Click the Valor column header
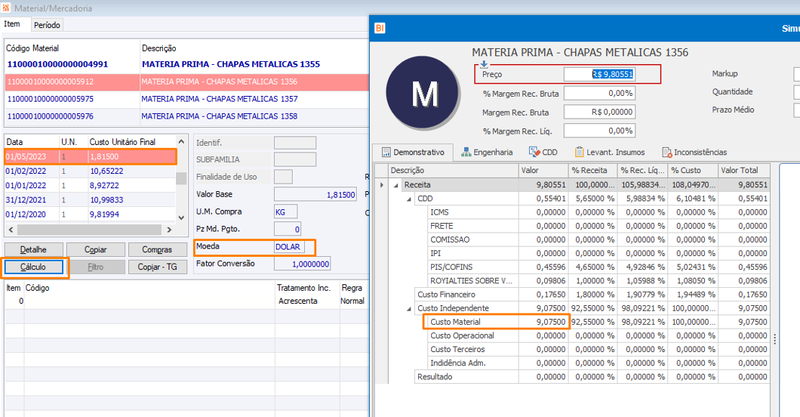The height and width of the screenshot is (417, 800). coord(543,170)
